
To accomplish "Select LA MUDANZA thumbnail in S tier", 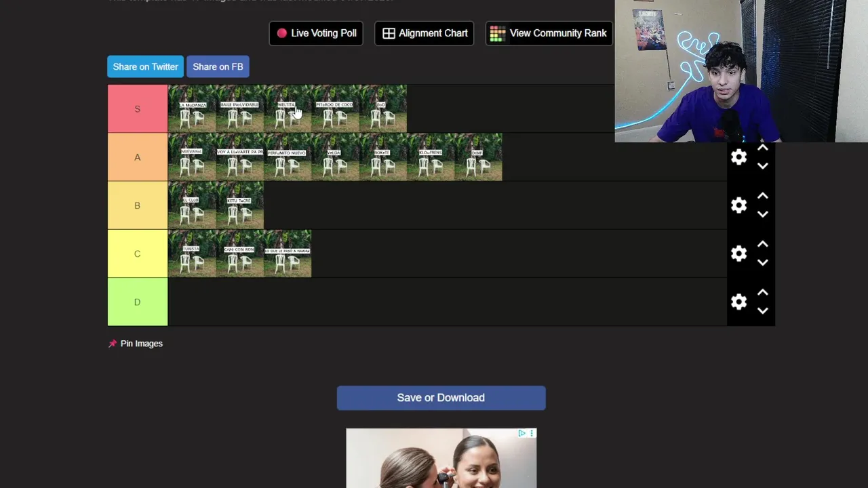I will pos(192,108).
